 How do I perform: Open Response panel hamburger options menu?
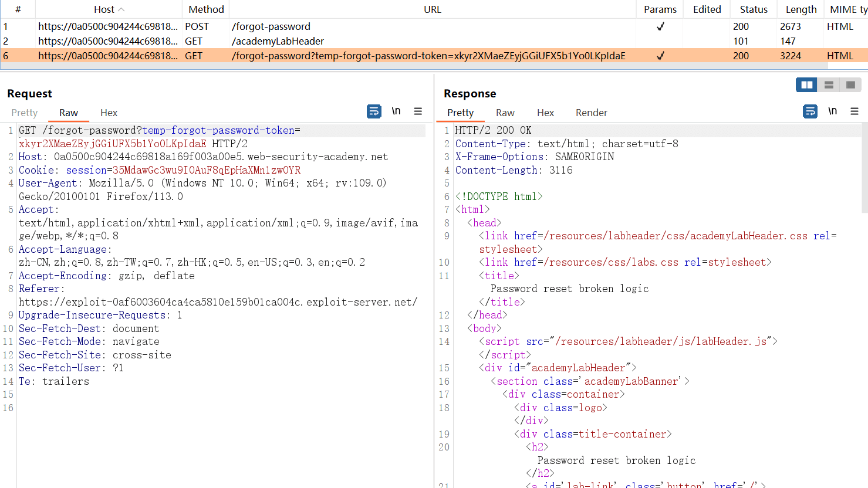855,111
